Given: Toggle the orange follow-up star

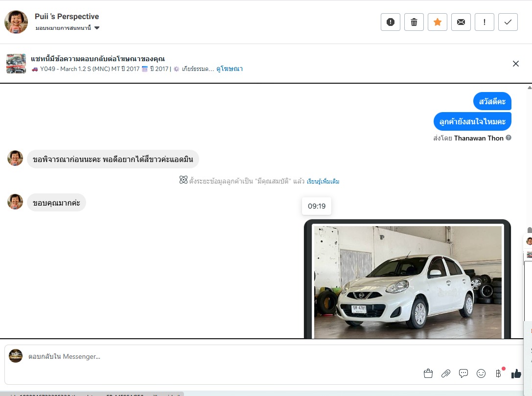Looking at the screenshot, I should coord(438,22).
